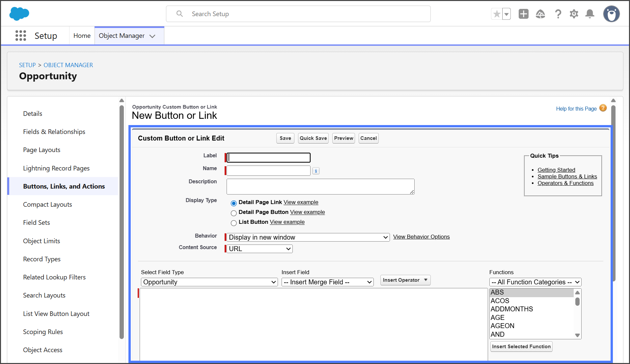This screenshot has width=630, height=364.
Task: Switch to the Home tab
Action: pyautogui.click(x=82, y=36)
